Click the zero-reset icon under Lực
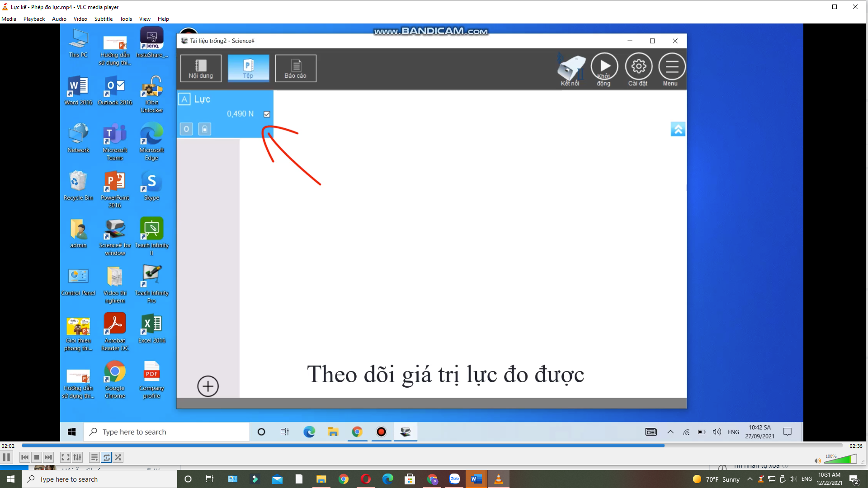 point(186,129)
